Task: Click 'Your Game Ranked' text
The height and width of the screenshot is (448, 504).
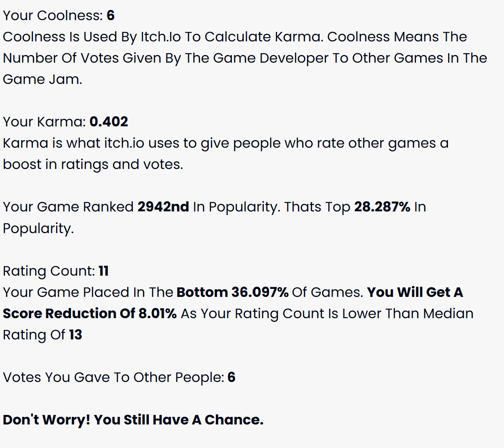Action: pos(68,207)
